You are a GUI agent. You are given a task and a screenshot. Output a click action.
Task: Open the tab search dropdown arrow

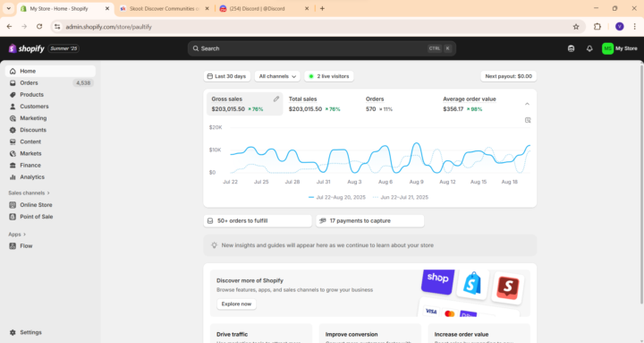(x=8, y=8)
